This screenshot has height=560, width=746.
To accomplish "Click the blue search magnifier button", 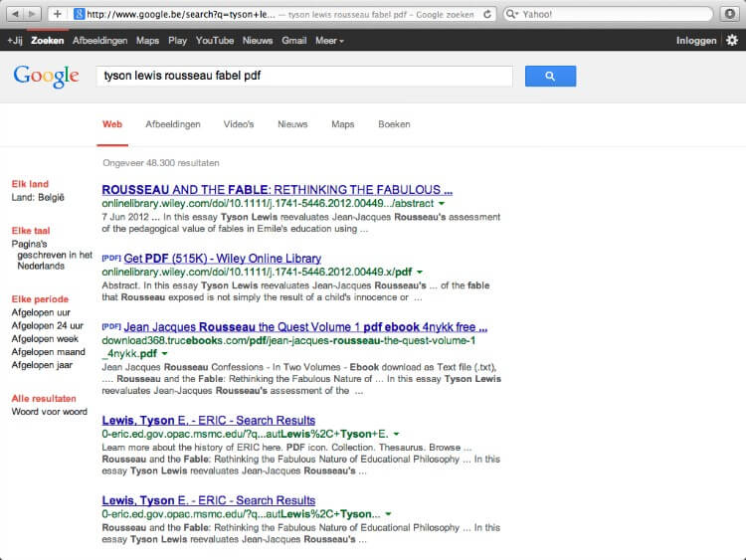I will [x=550, y=77].
